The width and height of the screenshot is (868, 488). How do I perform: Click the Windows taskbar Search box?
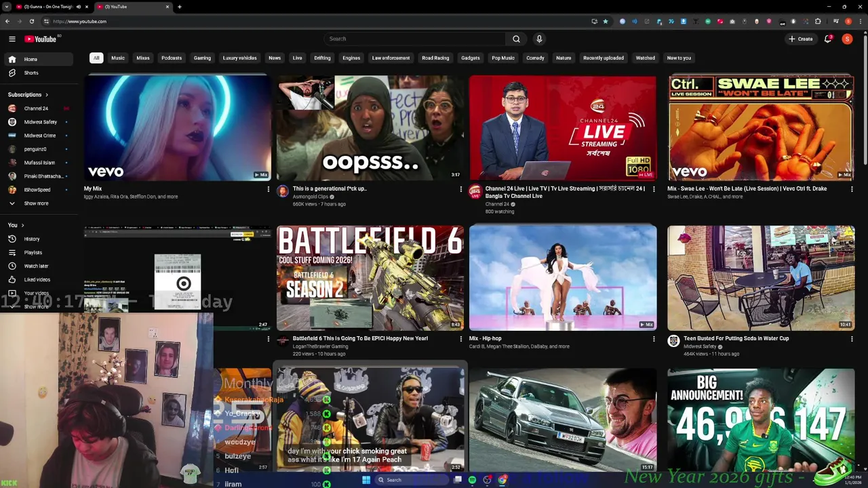(x=412, y=480)
